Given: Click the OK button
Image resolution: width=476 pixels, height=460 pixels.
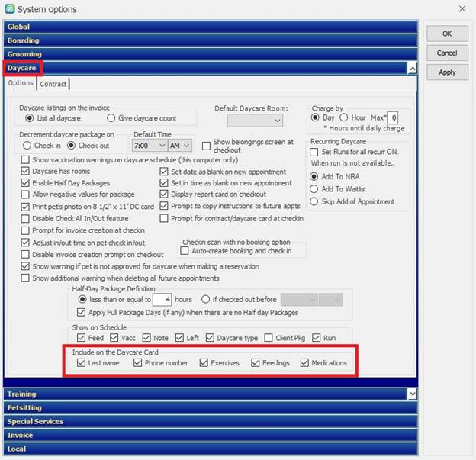Looking at the screenshot, I should [x=447, y=34].
